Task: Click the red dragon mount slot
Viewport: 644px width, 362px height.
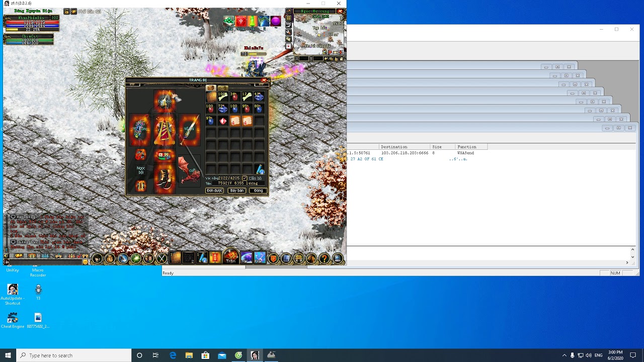Action: pos(189,170)
